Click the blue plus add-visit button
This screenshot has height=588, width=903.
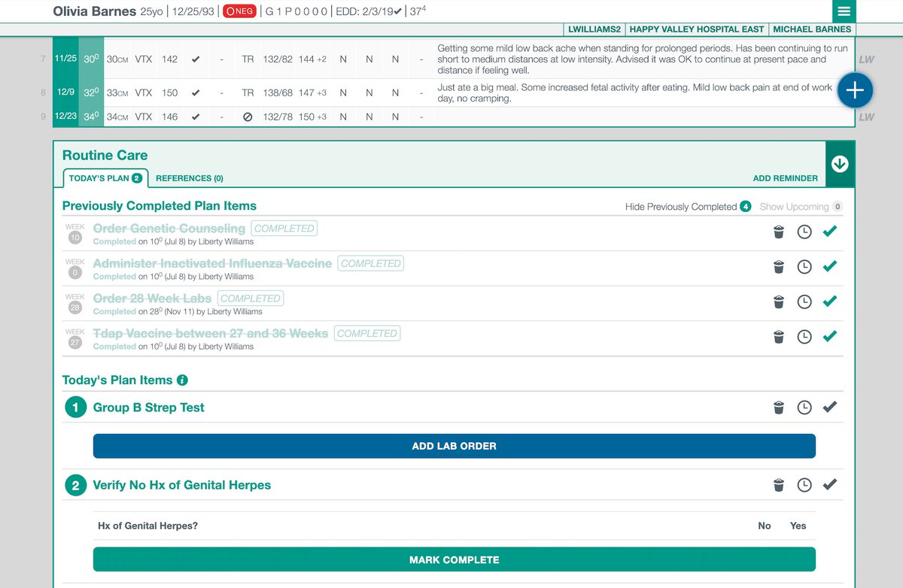pyautogui.click(x=855, y=90)
